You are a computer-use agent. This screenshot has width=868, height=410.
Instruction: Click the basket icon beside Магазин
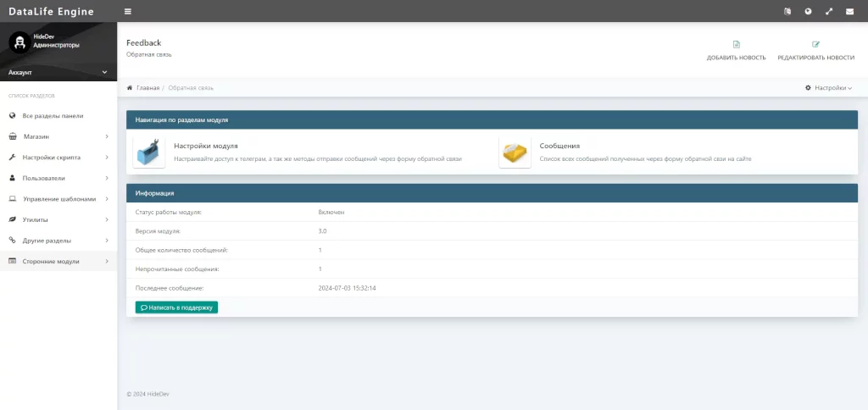coord(12,136)
